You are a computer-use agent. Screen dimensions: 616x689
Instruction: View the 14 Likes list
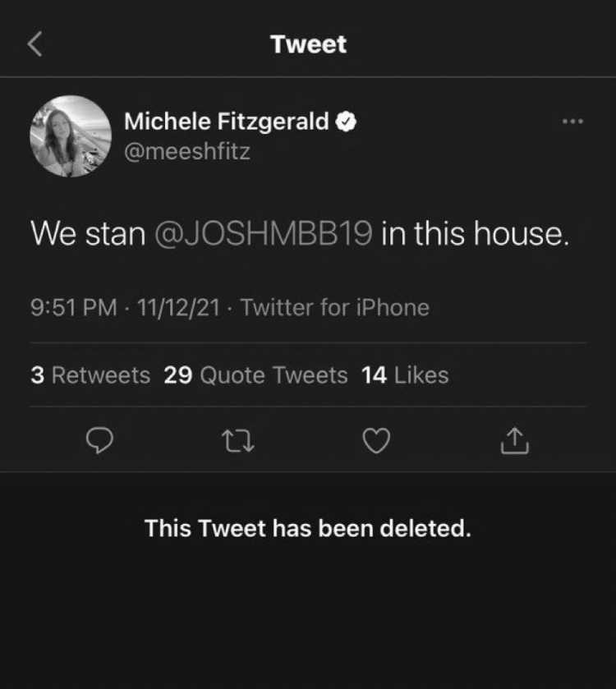point(405,374)
